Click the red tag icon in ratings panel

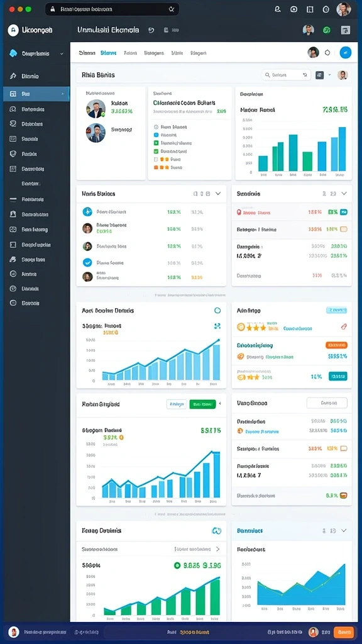[x=344, y=327]
